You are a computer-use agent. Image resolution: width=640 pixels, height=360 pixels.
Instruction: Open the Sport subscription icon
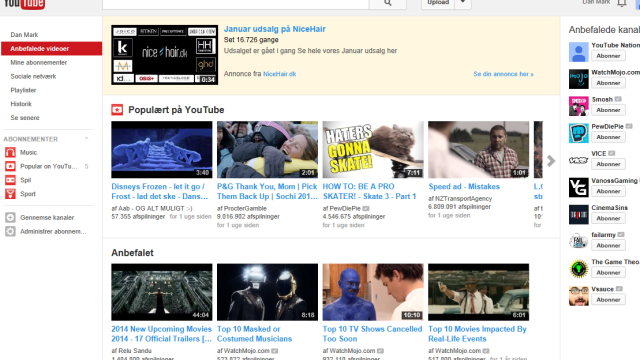point(10,194)
